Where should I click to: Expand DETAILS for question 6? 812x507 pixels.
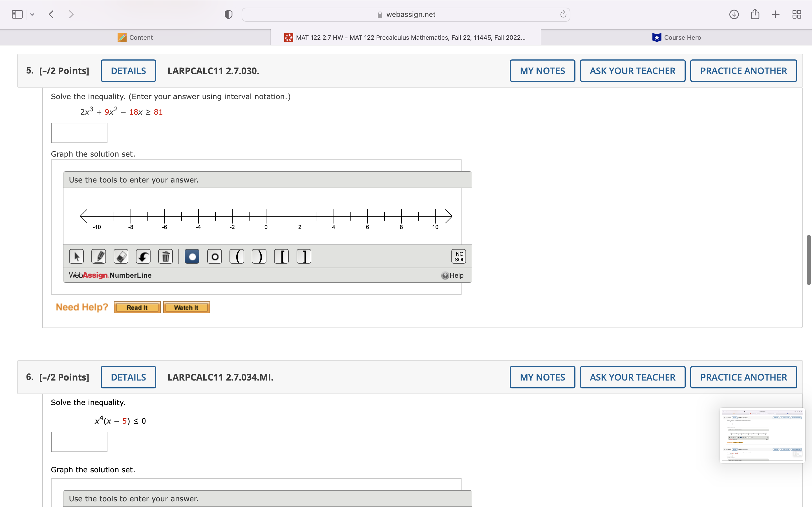coord(128,377)
